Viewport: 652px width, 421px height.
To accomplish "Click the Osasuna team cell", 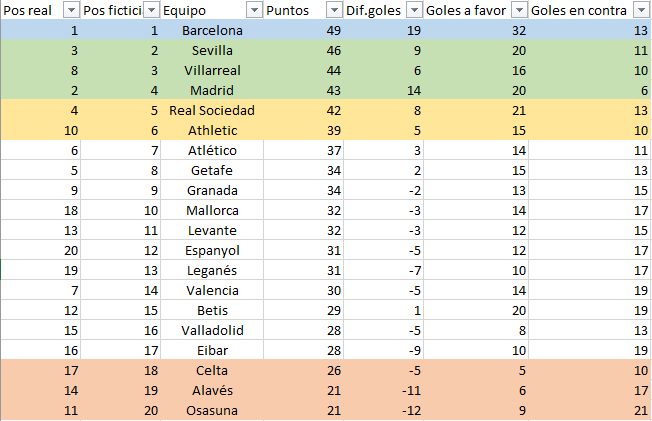I will click(212, 411).
